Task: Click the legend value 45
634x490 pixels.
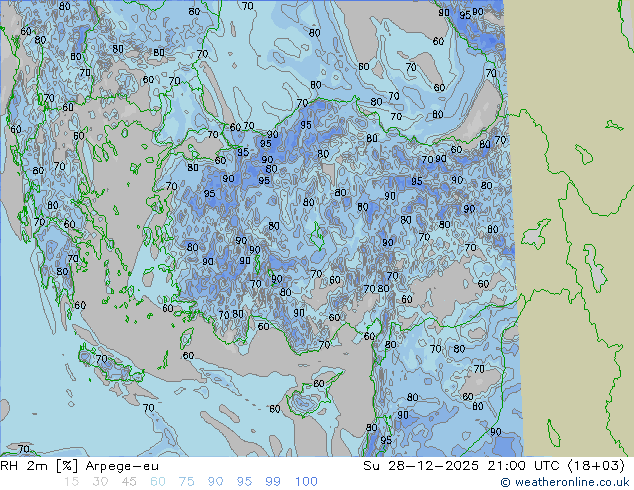Action: [x=129, y=482]
